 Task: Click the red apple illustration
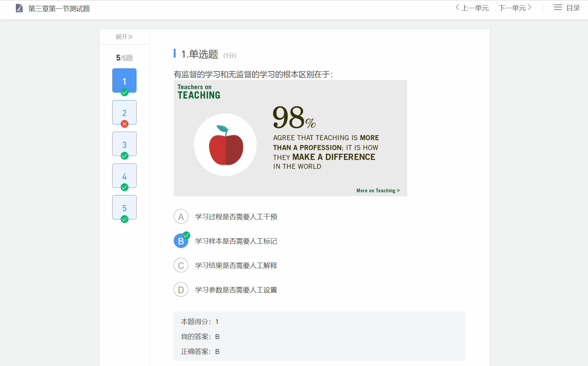tap(226, 145)
